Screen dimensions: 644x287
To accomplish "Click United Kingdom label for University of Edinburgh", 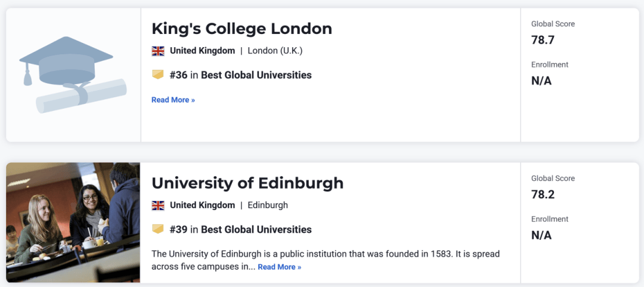I will click(203, 205).
